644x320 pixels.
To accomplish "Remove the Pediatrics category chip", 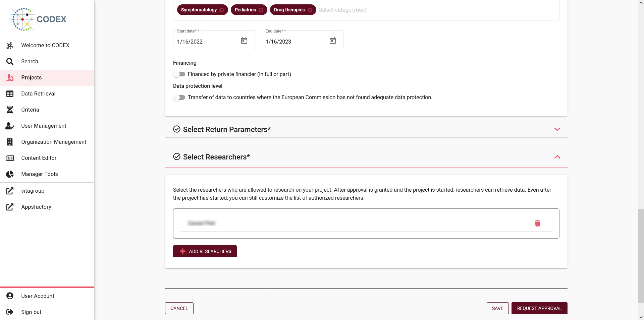I will (261, 10).
